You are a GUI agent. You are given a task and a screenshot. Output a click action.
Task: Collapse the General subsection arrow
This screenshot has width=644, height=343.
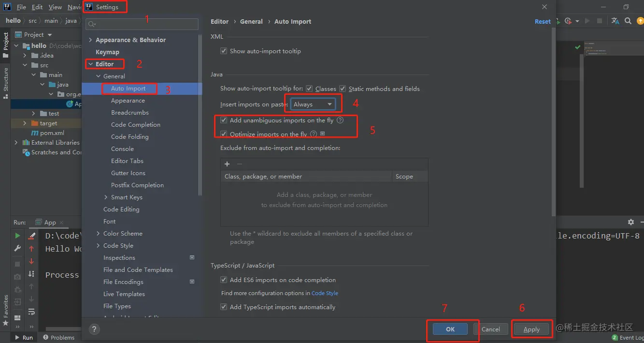click(x=98, y=76)
